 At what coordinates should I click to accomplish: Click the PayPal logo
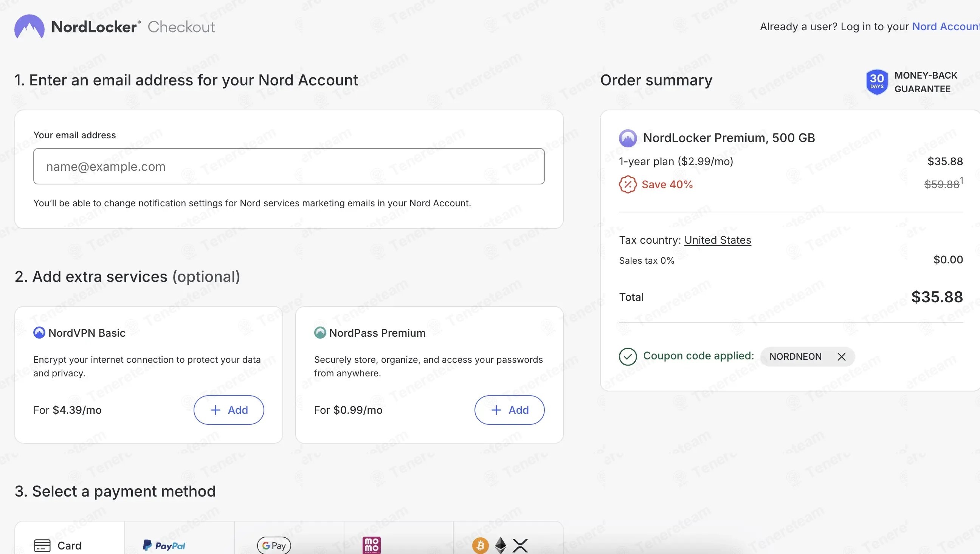(164, 546)
